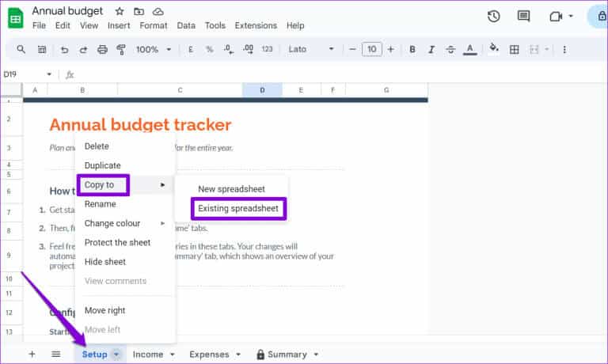Screen dimensions: 608x364
Task: Add a new sheet with plus icon
Action: 32,354
